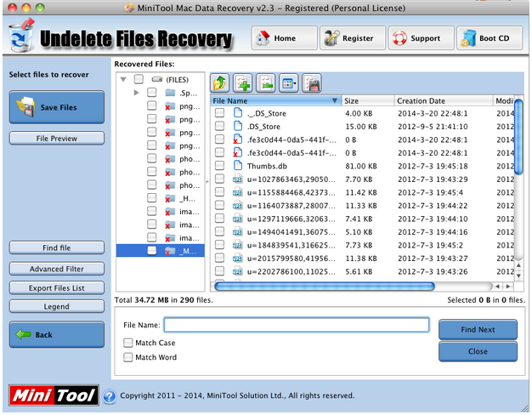Sort by the File Name column header

(x=275, y=100)
